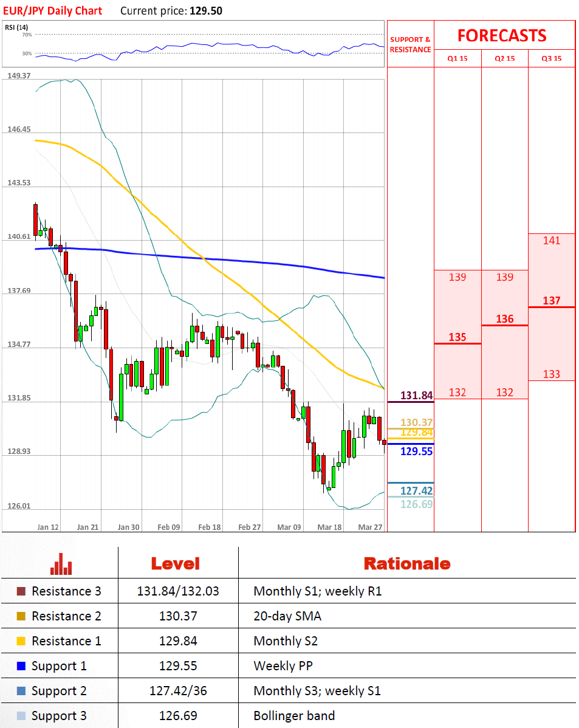Image resolution: width=579 pixels, height=728 pixels.
Task: Click the 134.77 price axis label
Action: [x=19, y=345]
